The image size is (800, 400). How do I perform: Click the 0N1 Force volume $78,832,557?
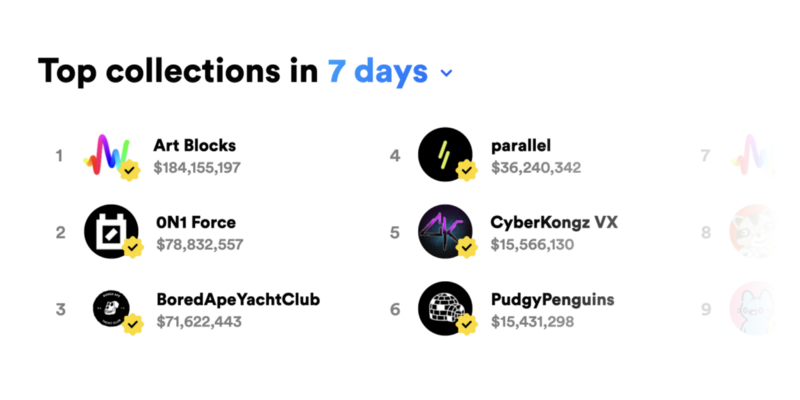199,244
